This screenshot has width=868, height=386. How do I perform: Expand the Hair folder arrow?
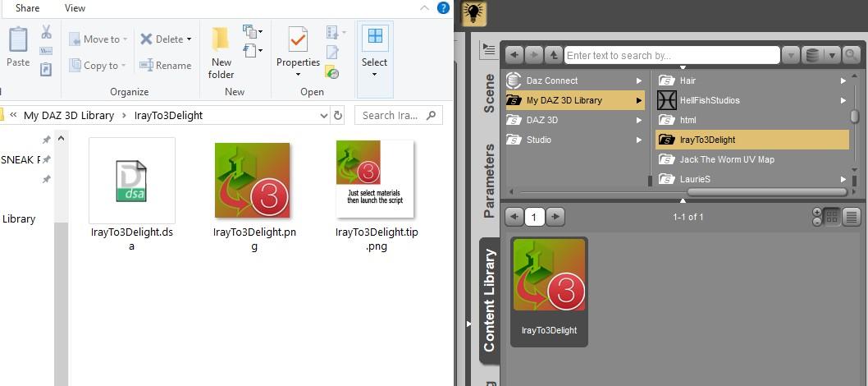tap(843, 80)
